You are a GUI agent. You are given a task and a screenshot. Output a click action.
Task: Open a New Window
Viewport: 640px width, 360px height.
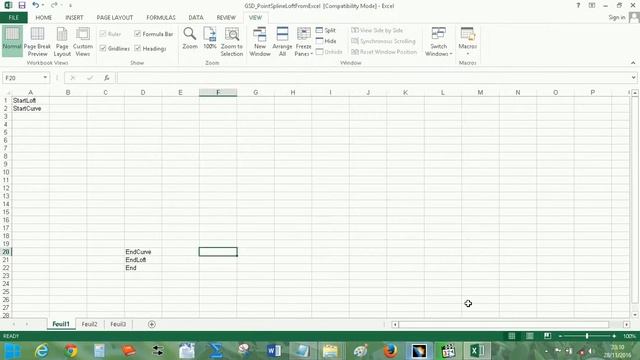(260, 41)
